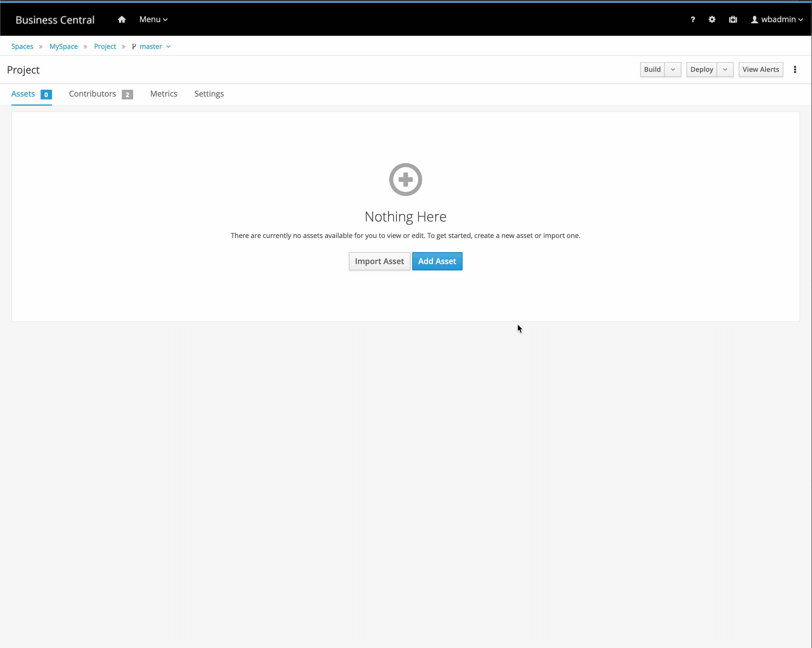Viewport: 812px width, 648px height.
Task: Expand the Build options dropdown arrow
Action: [x=673, y=70]
